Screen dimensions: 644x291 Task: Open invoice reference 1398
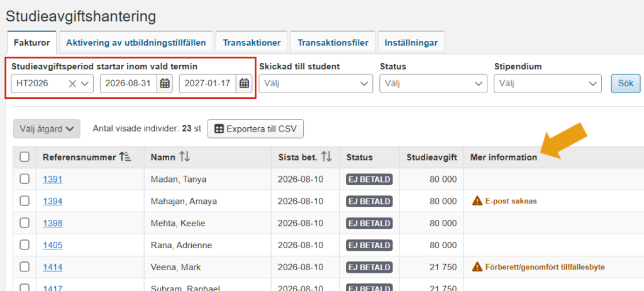coord(53,223)
